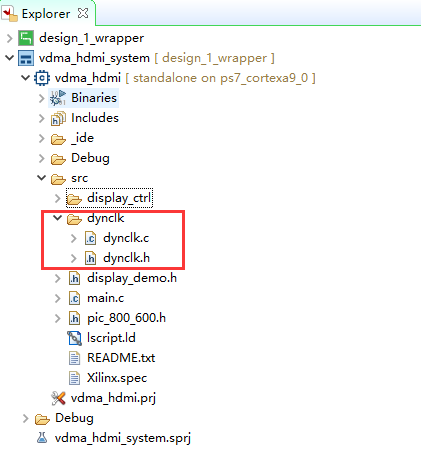Select the _ide folder label
This screenshot has width=421, height=452.
[82, 138]
